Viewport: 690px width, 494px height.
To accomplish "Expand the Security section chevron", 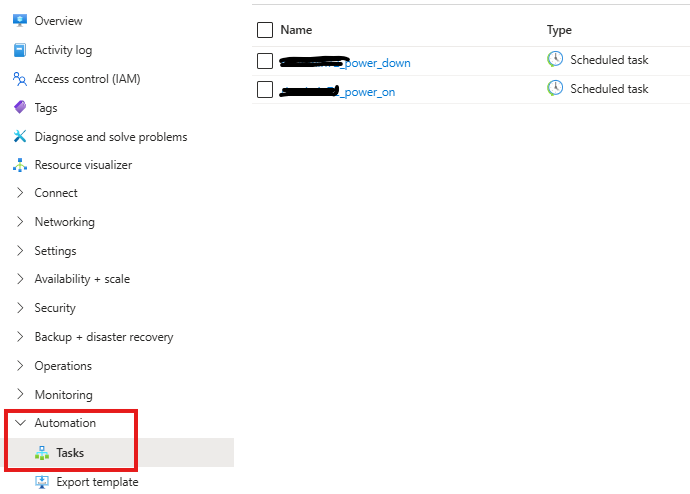I will 20,308.
